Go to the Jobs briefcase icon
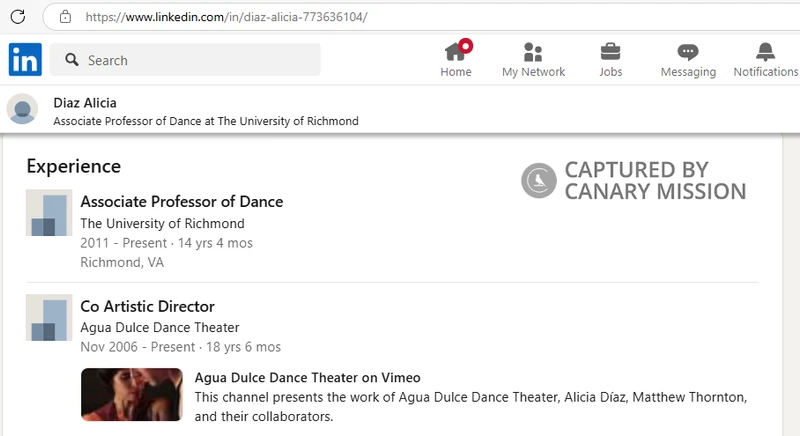Viewport: 800px width, 436px height. coord(610,52)
